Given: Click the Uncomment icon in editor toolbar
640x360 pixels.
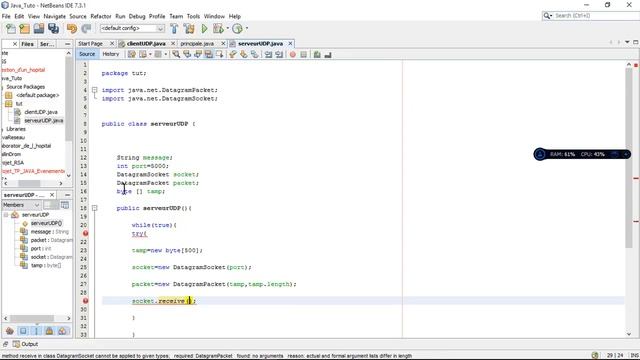Looking at the screenshot, I should (328, 55).
